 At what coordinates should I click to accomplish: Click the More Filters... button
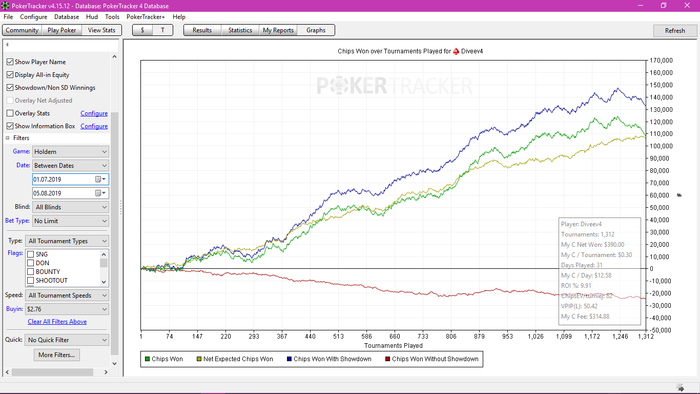point(57,355)
